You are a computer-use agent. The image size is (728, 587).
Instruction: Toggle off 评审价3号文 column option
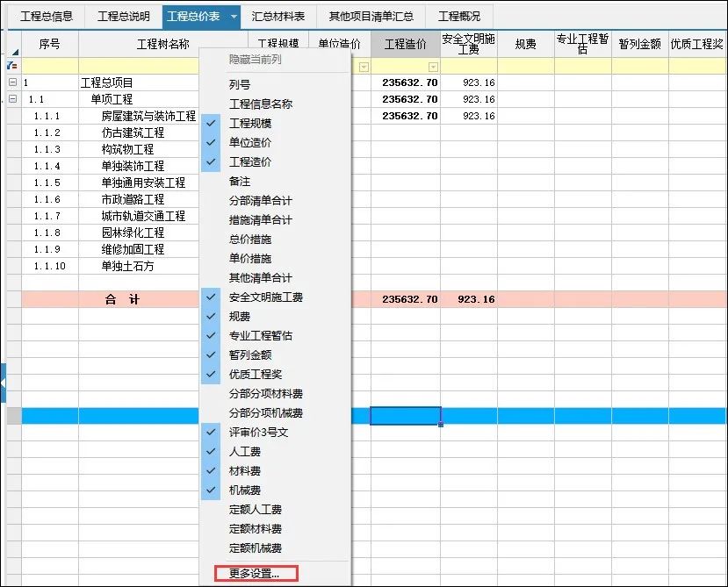pos(258,432)
